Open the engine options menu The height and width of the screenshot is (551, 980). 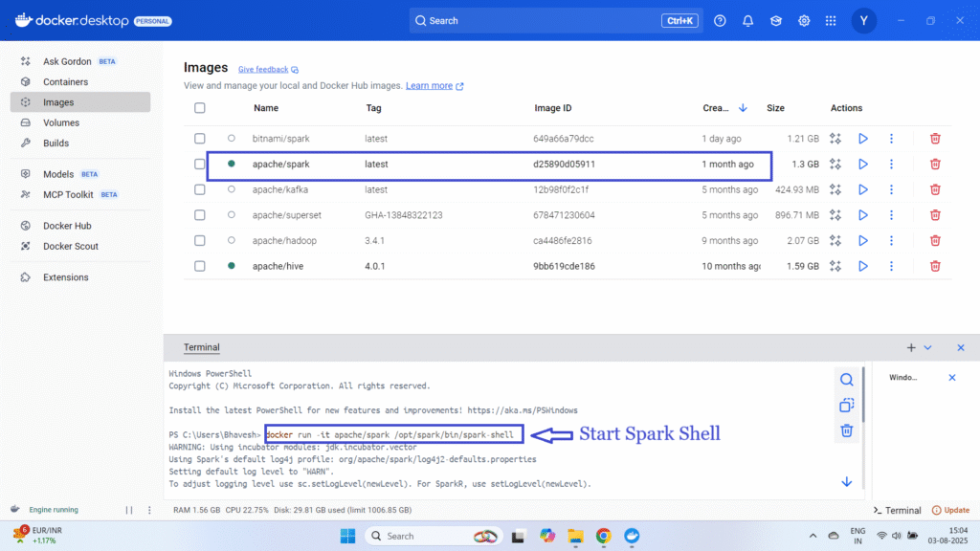[x=149, y=510]
